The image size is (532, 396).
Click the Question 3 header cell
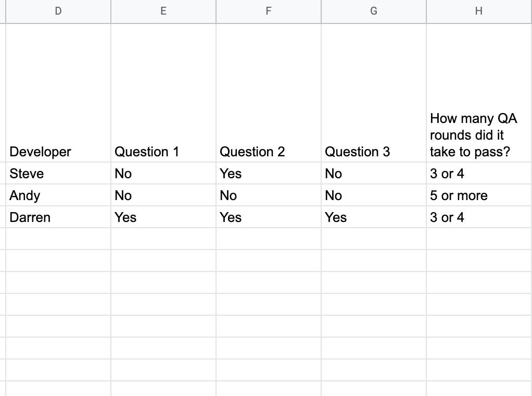[x=374, y=93]
